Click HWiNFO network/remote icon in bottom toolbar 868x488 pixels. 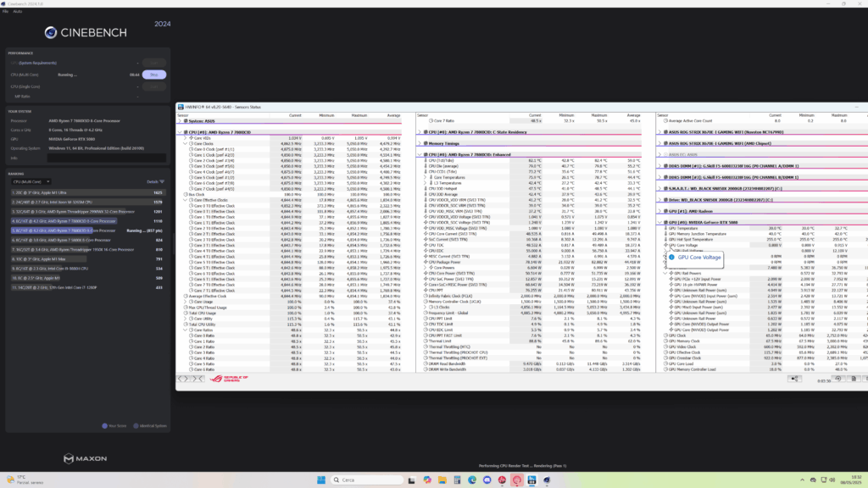[795, 379]
